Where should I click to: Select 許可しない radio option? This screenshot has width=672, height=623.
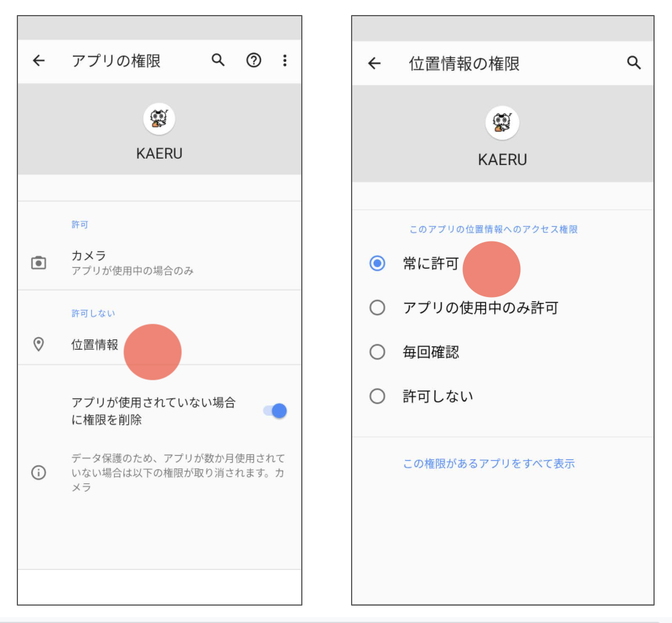click(x=377, y=396)
